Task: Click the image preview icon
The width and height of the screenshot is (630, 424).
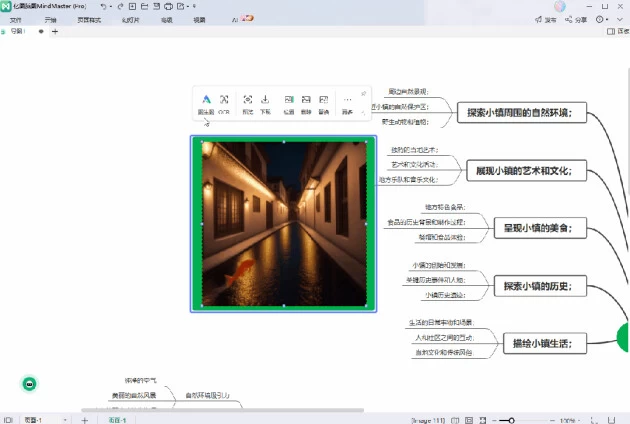Action: click(248, 103)
